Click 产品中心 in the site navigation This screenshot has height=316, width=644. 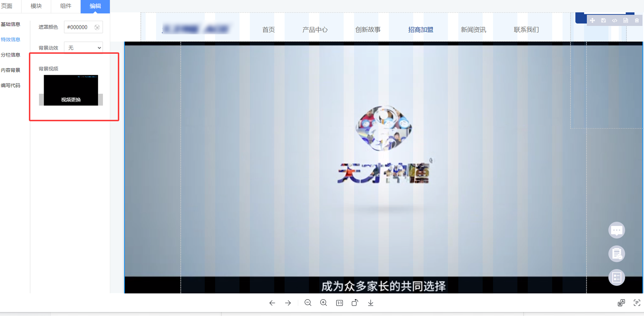315,30
